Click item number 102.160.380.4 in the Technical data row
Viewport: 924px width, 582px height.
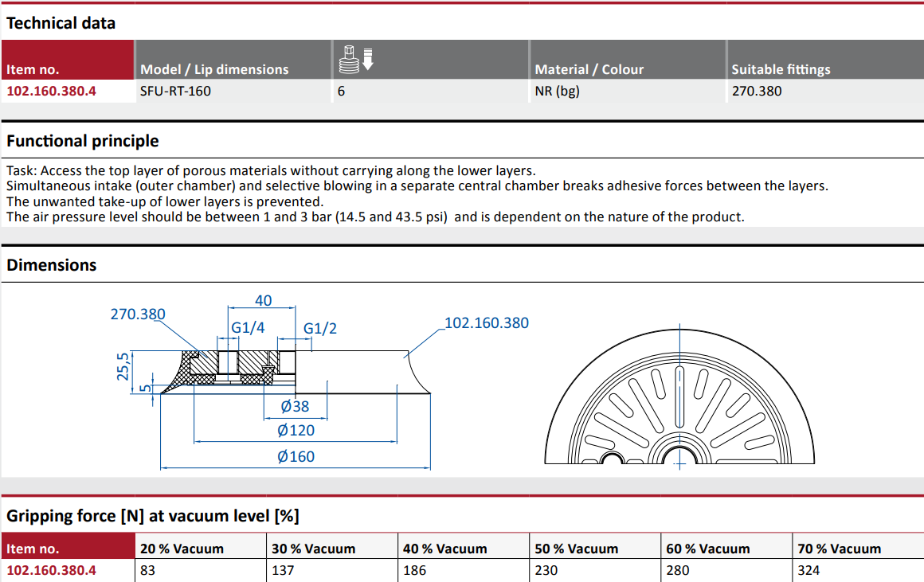[x=51, y=92]
